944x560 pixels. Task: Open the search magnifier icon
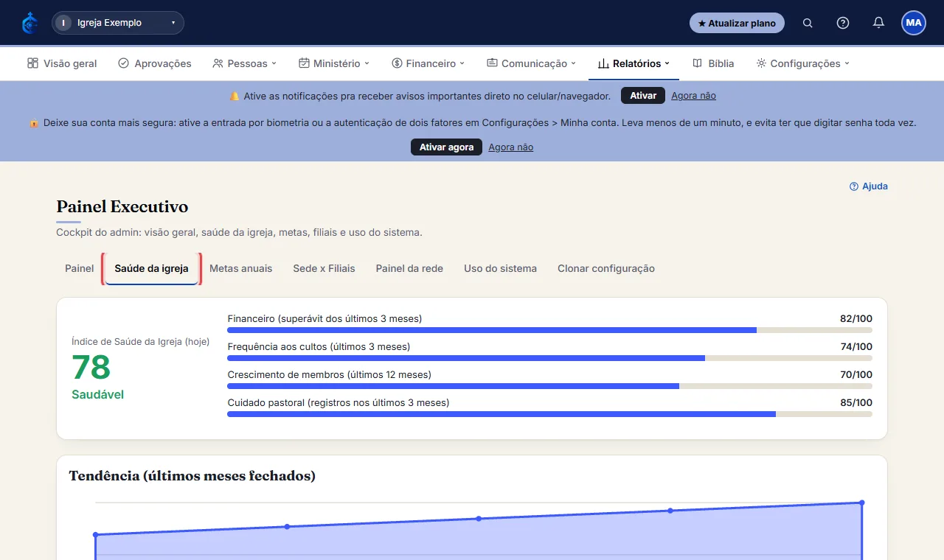(808, 23)
